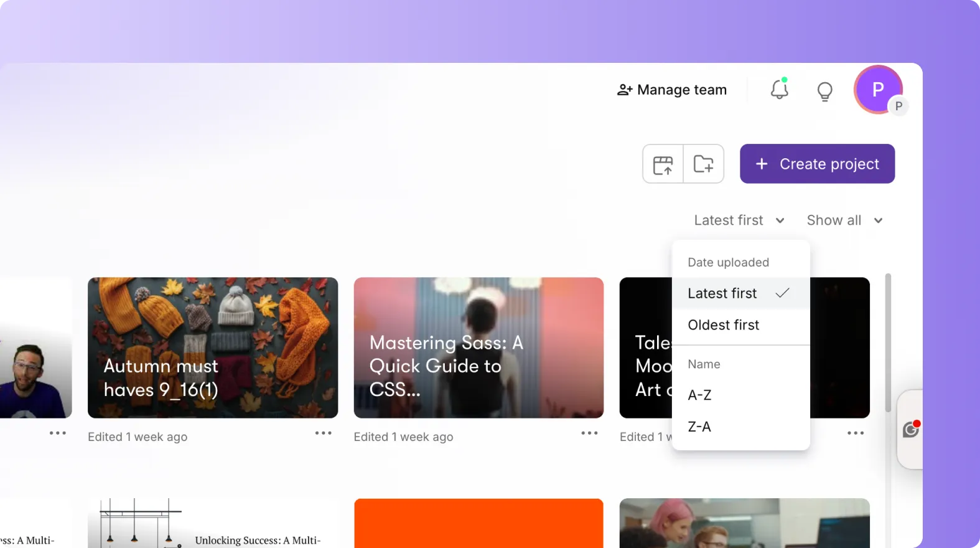
Task: Create a new folder via folder-plus icon
Action: (x=703, y=164)
